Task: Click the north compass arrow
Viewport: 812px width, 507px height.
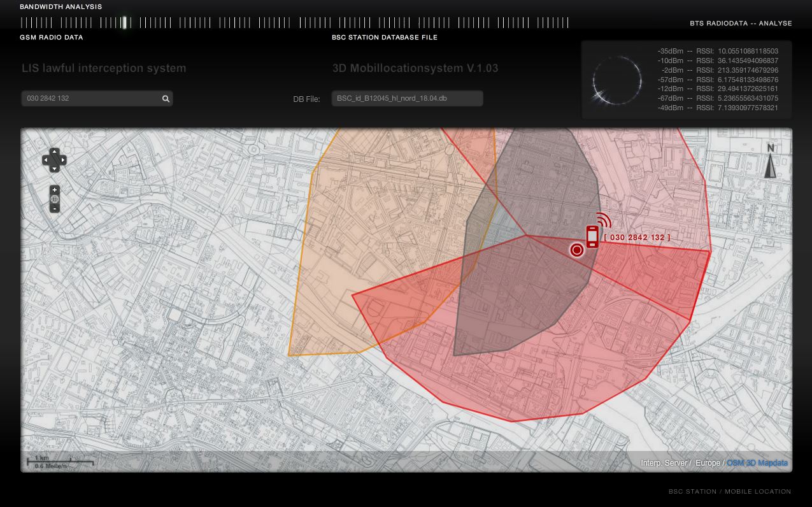Action: (x=770, y=162)
